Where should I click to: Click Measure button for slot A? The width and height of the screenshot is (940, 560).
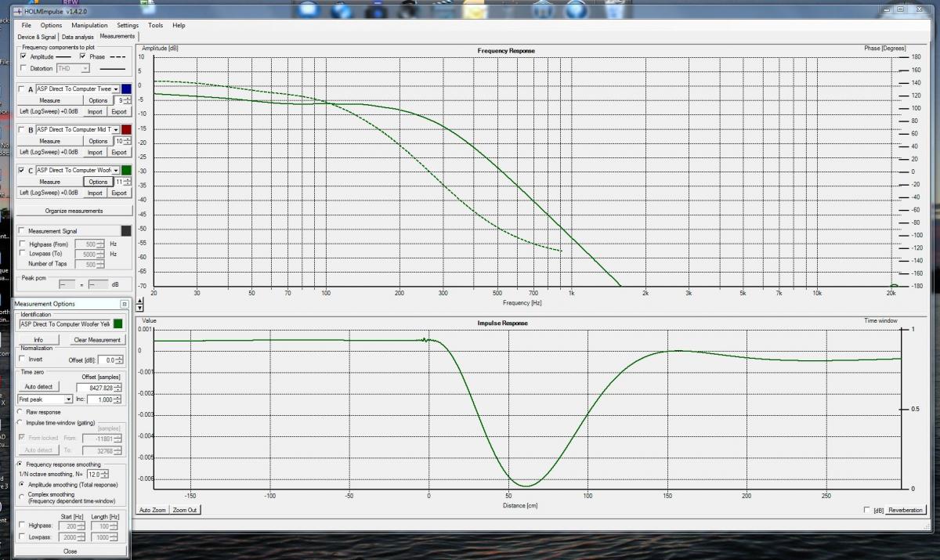click(49, 100)
